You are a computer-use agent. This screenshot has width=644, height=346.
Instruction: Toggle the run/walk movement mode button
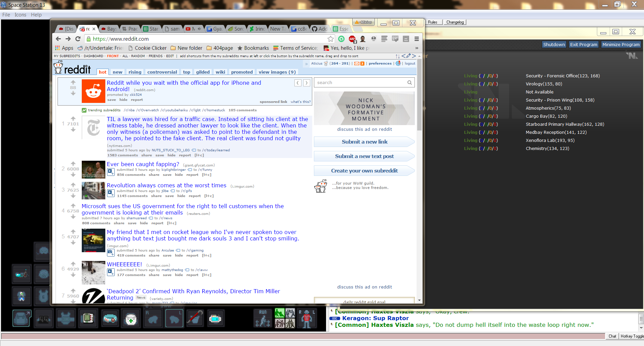click(263, 318)
